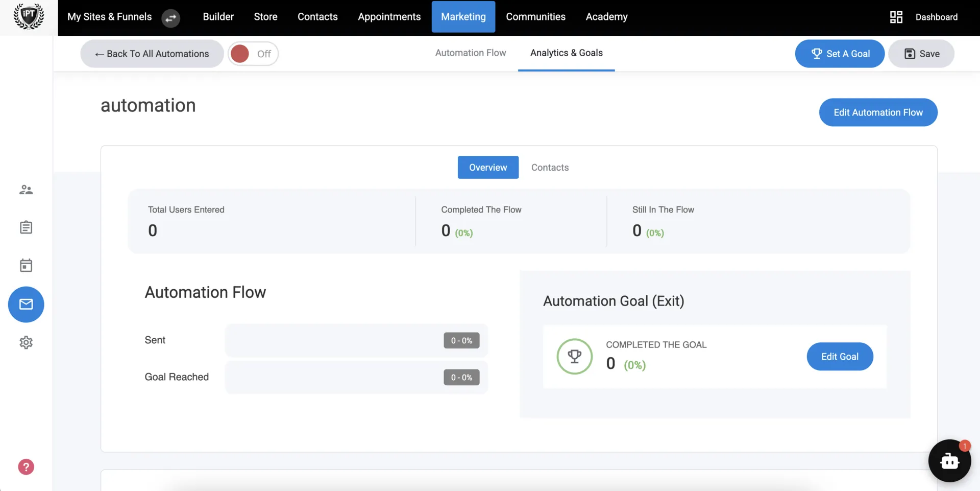The width and height of the screenshot is (980, 491).
Task: Switch to Analytics & Goals tab
Action: pyautogui.click(x=567, y=53)
